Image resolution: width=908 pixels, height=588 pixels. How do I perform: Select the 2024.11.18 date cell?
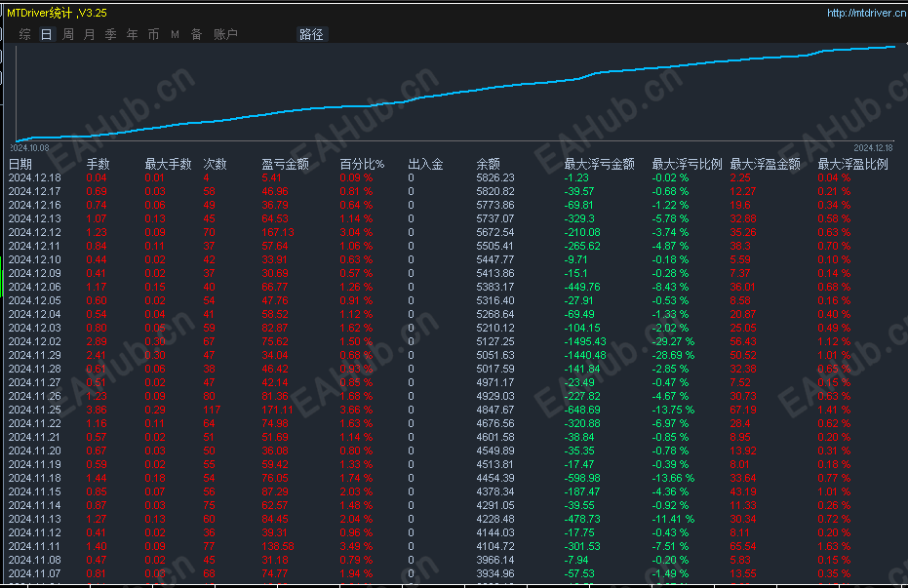34,478
